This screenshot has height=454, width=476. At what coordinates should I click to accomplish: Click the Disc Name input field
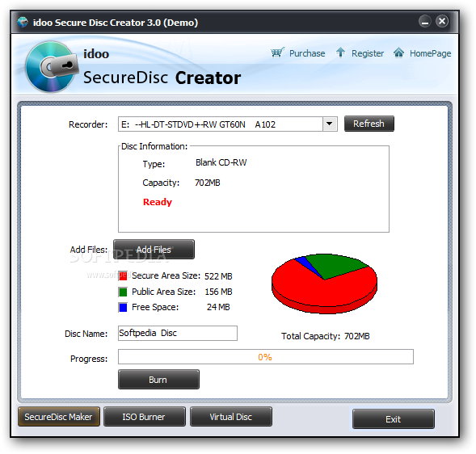point(178,333)
